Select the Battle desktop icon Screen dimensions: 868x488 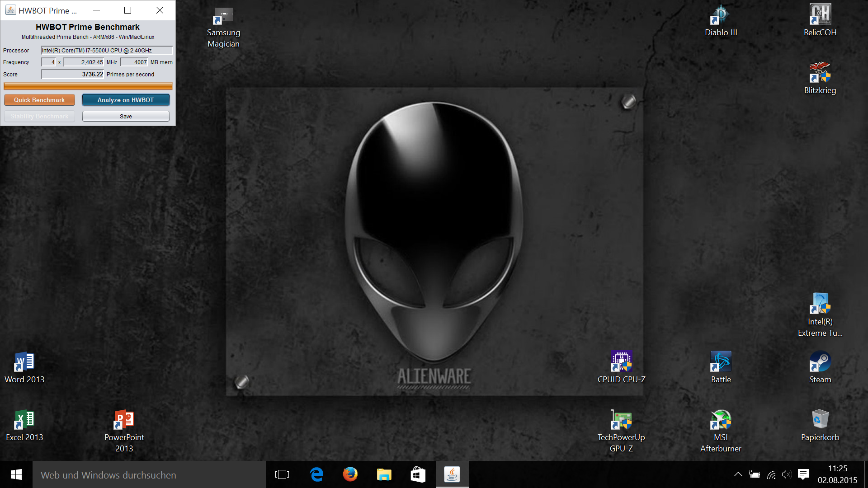click(721, 368)
